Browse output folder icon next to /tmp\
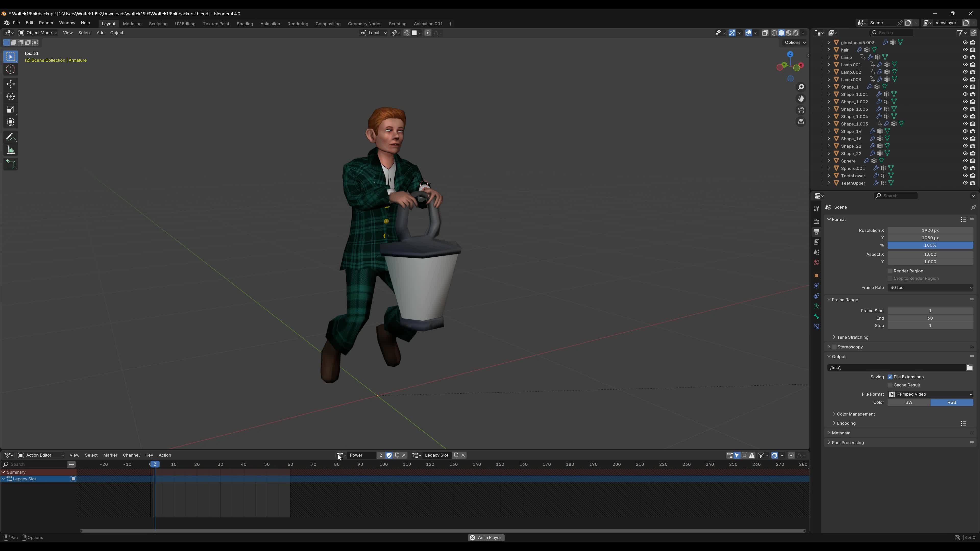Screen dimensions: 980x551 969,368
